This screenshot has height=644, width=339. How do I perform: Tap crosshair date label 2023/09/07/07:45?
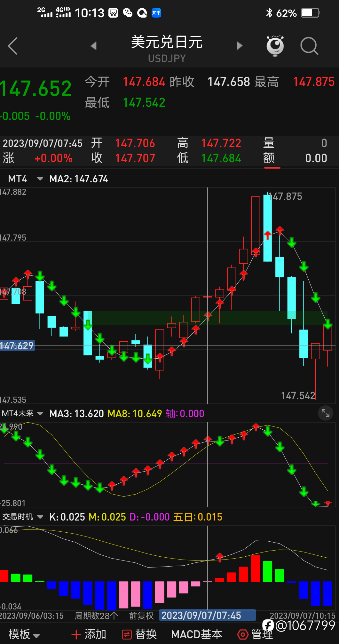[207, 616]
